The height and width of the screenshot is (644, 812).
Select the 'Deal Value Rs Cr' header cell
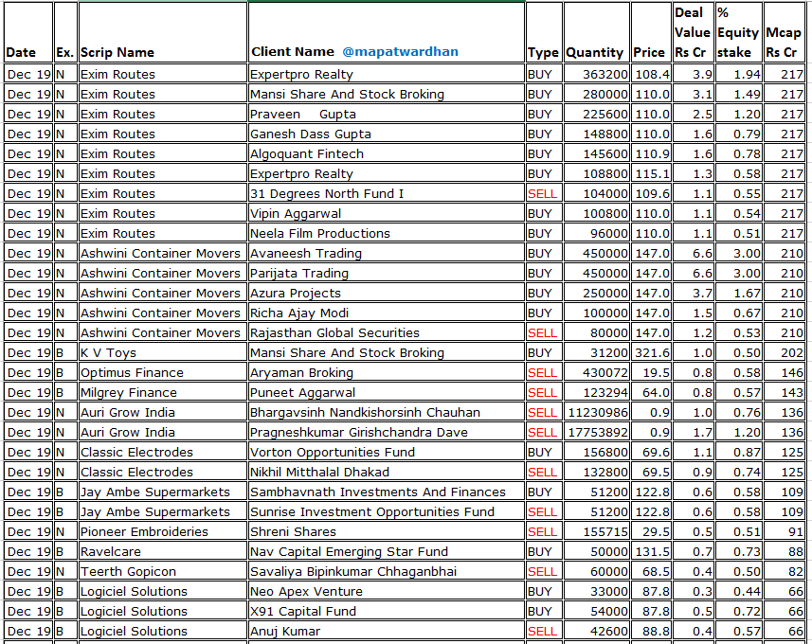point(694,32)
